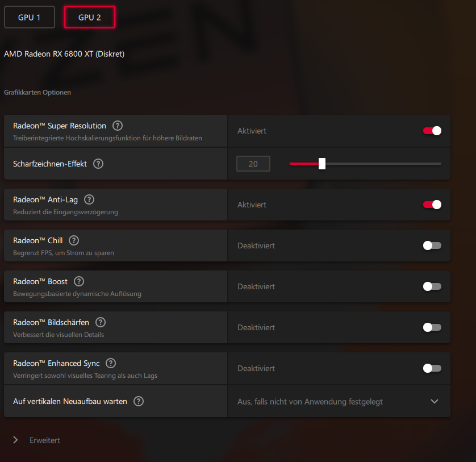Open help icon for Radeon Super Resolution
The image size is (476, 462).
tap(118, 126)
